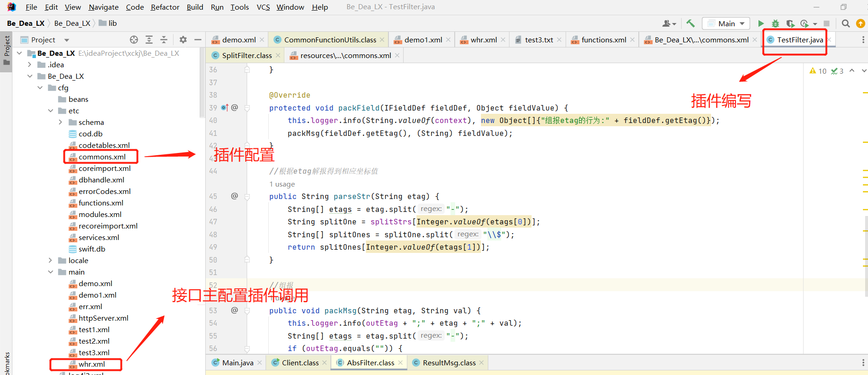Close the AbsFilter.class tab
The image size is (868, 375).
400,363
